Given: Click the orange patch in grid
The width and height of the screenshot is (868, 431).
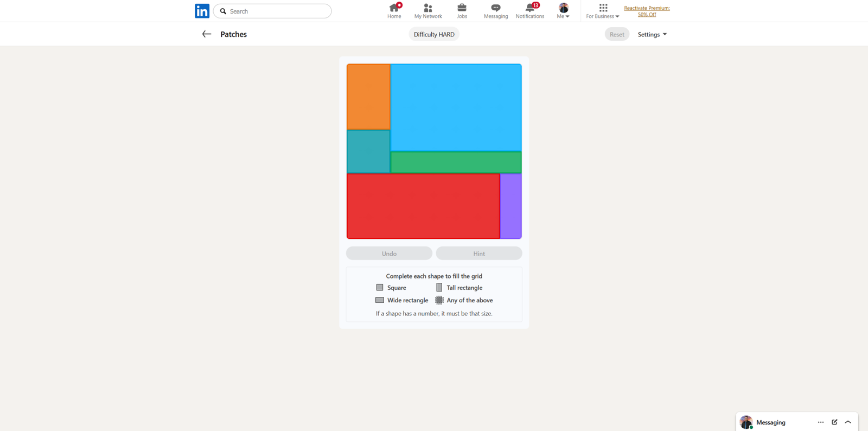Looking at the screenshot, I should pos(368,97).
